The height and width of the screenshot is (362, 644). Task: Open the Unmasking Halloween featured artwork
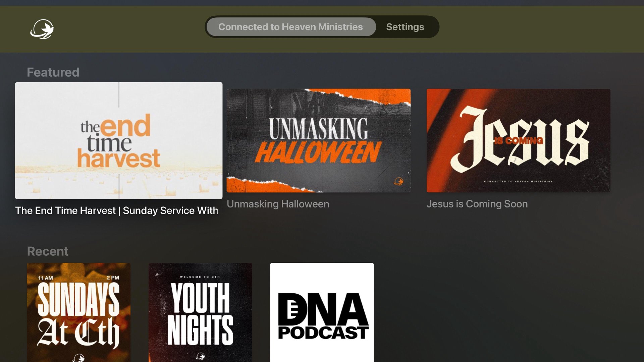click(x=318, y=140)
